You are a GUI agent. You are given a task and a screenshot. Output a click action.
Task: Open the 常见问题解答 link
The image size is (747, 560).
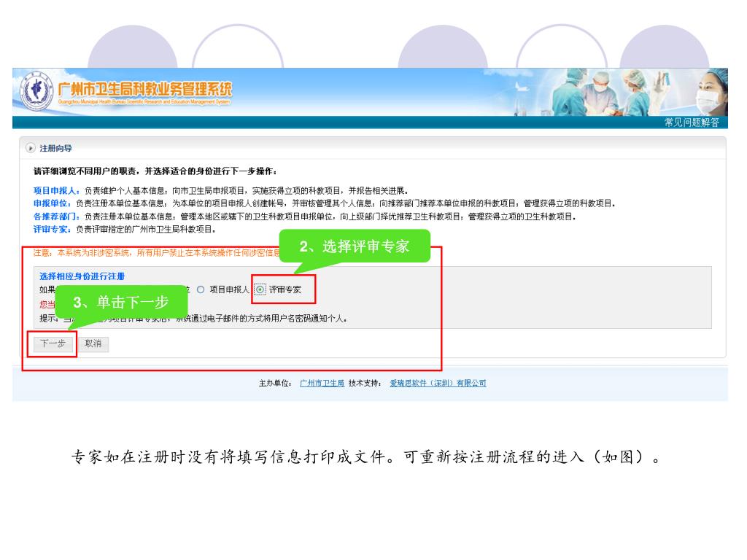692,122
